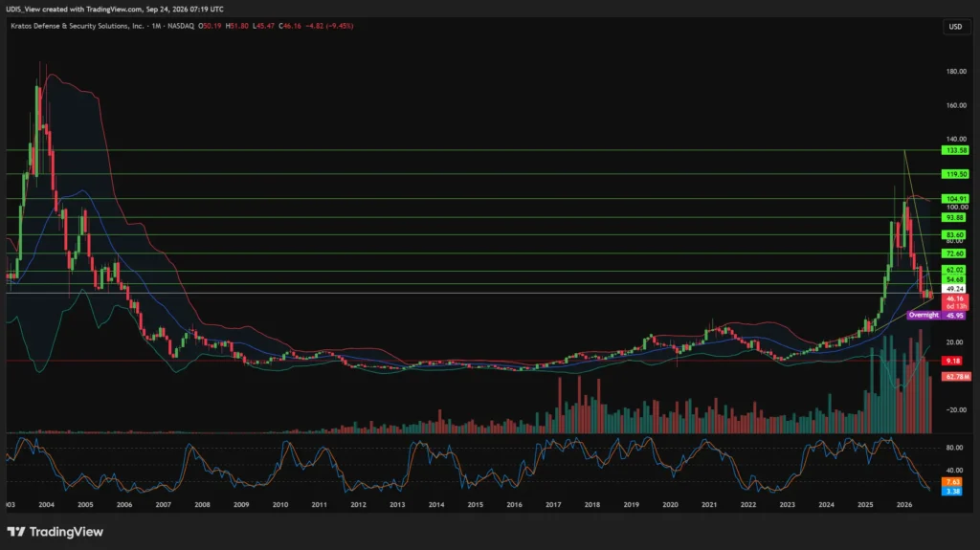Click the orange 7.63 oscillator value label

pos(952,482)
